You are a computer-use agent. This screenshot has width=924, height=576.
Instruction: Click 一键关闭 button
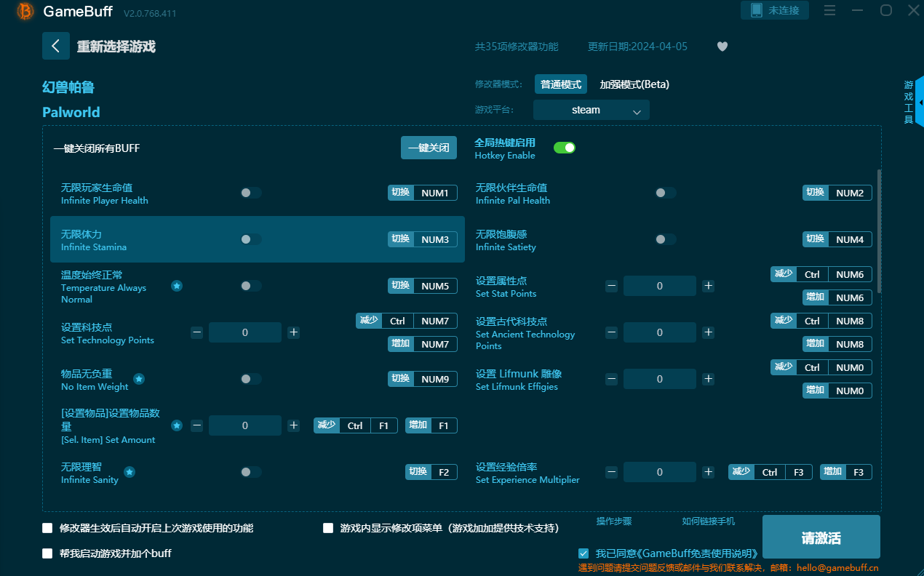pyautogui.click(x=429, y=148)
